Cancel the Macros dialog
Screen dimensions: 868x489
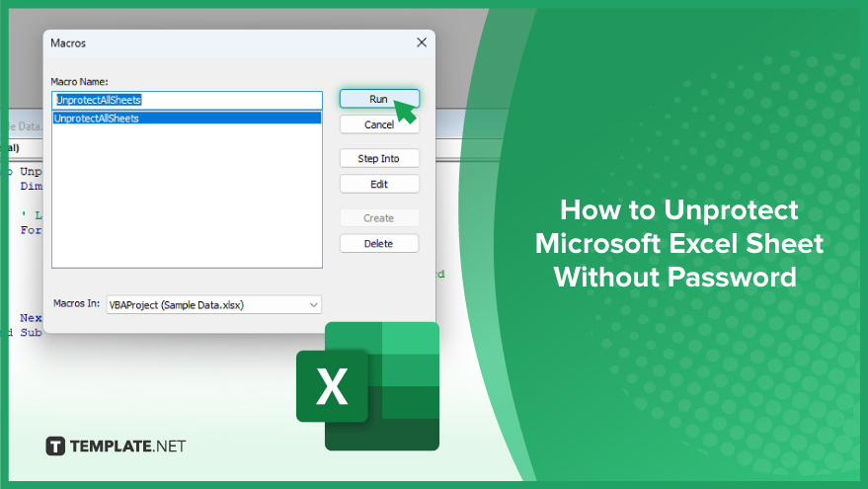coord(379,124)
